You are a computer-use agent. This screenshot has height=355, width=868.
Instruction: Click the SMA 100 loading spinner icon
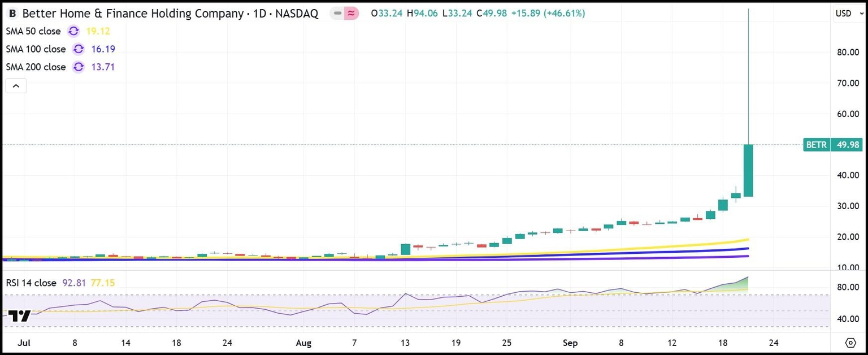point(79,49)
